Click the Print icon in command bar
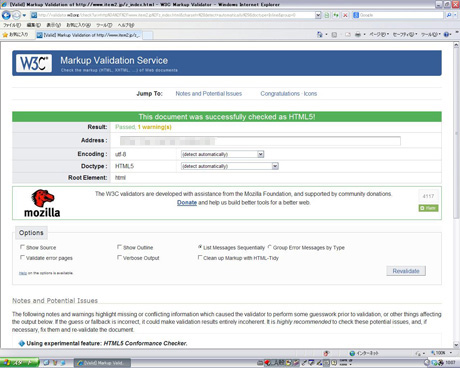 pyautogui.click(x=358, y=35)
